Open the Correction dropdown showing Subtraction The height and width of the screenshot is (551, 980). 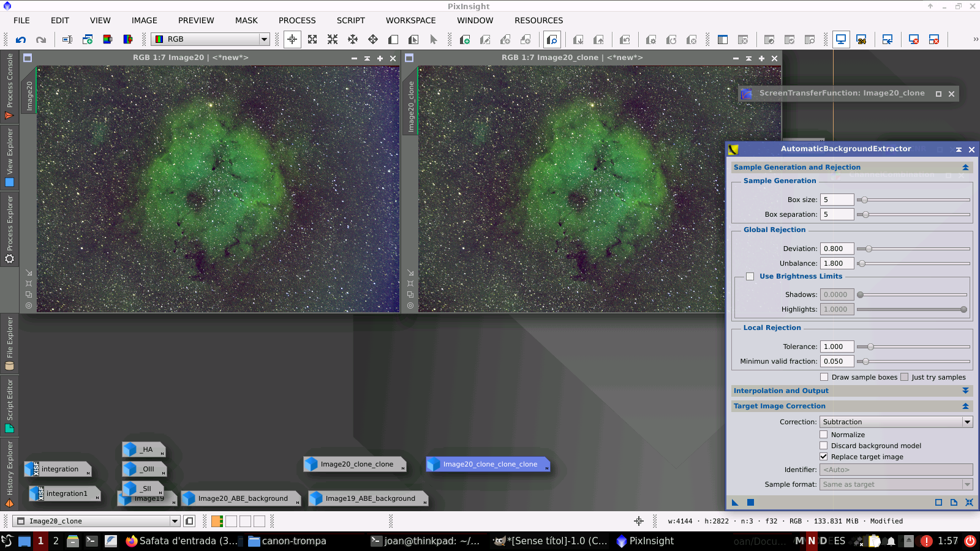click(897, 422)
